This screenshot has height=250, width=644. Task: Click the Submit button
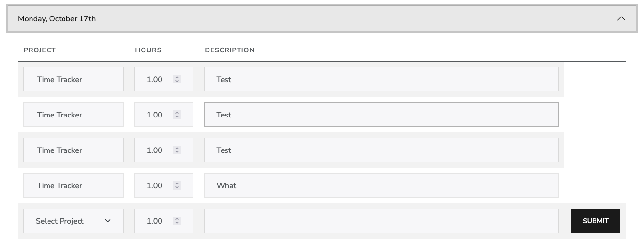596,221
